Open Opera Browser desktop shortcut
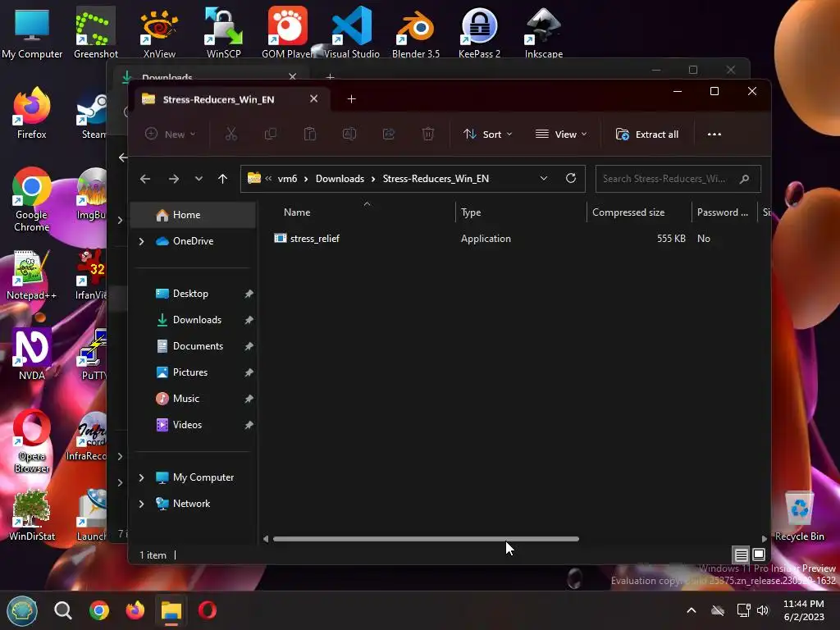The width and height of the screenshot is (840, 630). click(x=32, y=441)
